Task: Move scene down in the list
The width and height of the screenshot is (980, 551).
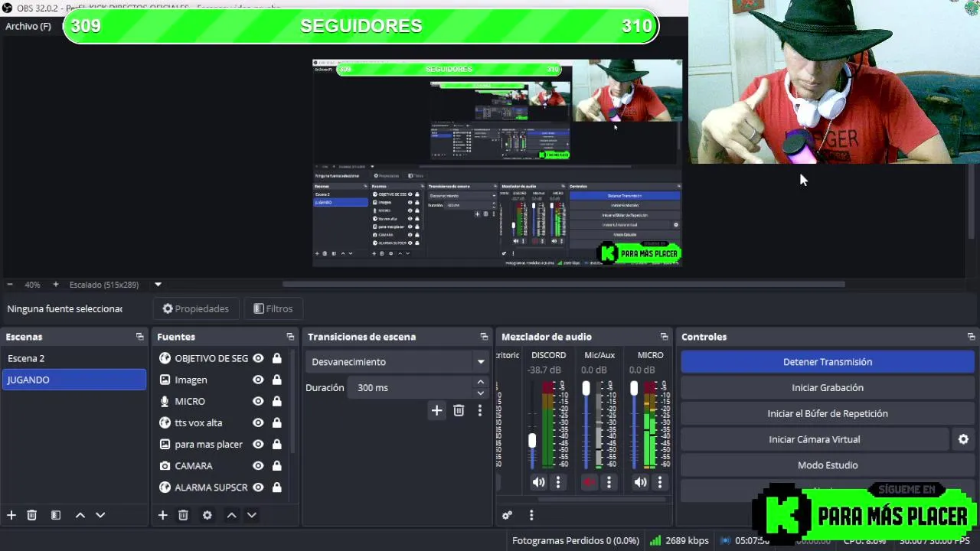Action: coord(100,515)
